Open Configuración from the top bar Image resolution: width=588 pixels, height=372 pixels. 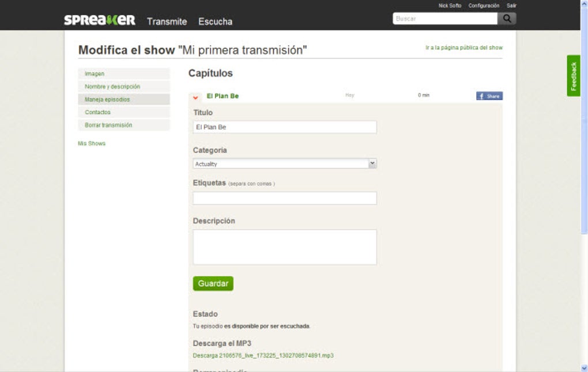pos(484,5)
